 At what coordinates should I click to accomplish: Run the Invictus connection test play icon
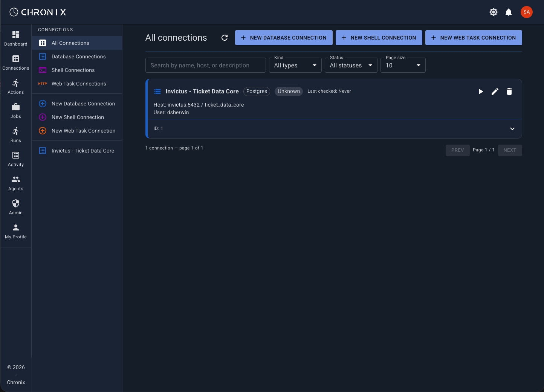[481, 92]
